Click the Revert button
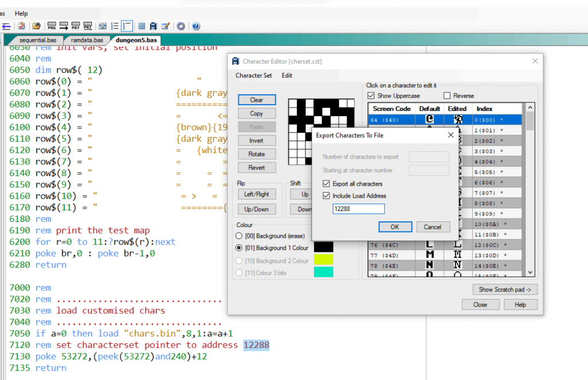The image size is (588, 380). [257, 167]
